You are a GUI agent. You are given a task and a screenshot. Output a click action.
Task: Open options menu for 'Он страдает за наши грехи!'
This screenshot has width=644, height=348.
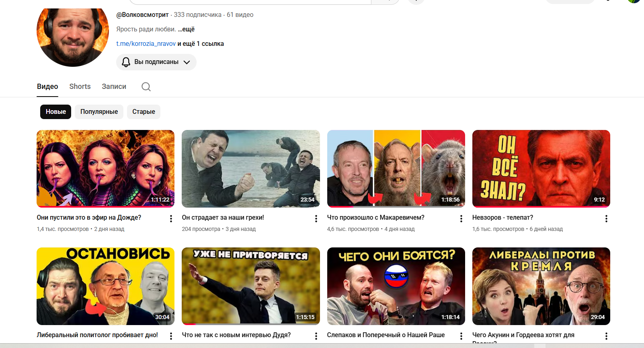pos(316,218)
